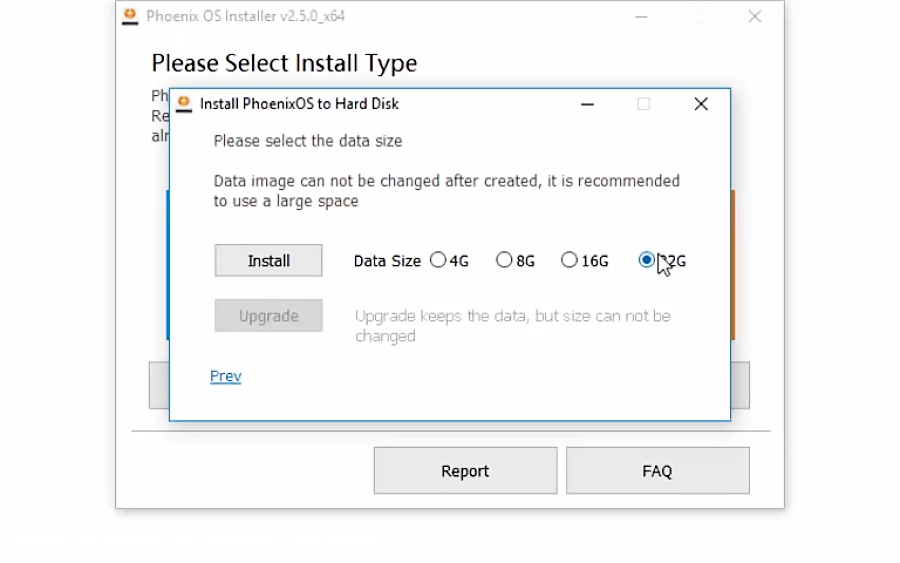900x563 pixels.
Task: Click the Install PhoenixOS dialog logo icon
Action: pos(184,103)
